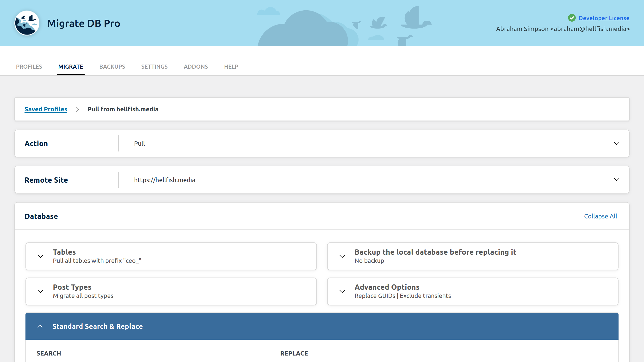
Task: Expand the Remote Site panel chevron
Action: (x=616, y=180)
